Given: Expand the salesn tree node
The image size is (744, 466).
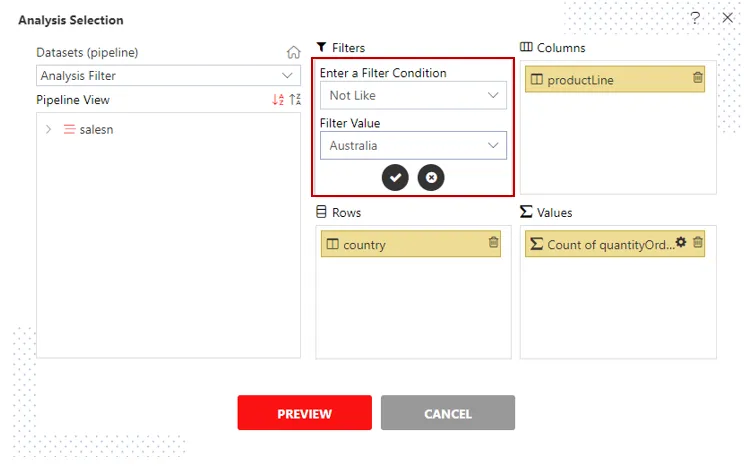Looking at the screenshot, I should [x=48, y=129].
